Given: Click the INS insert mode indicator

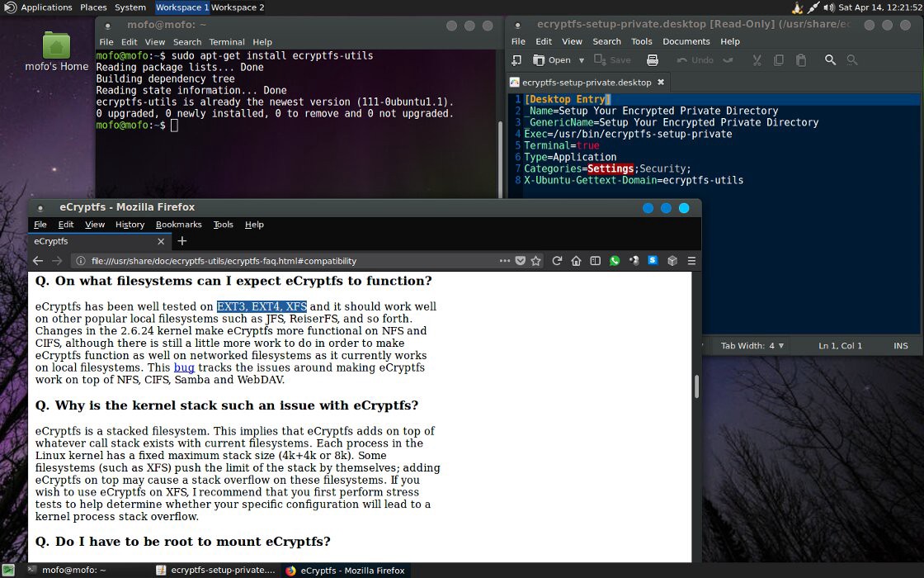Looking at the screenshot, I should pyautogui.click(x=900, y=346).
